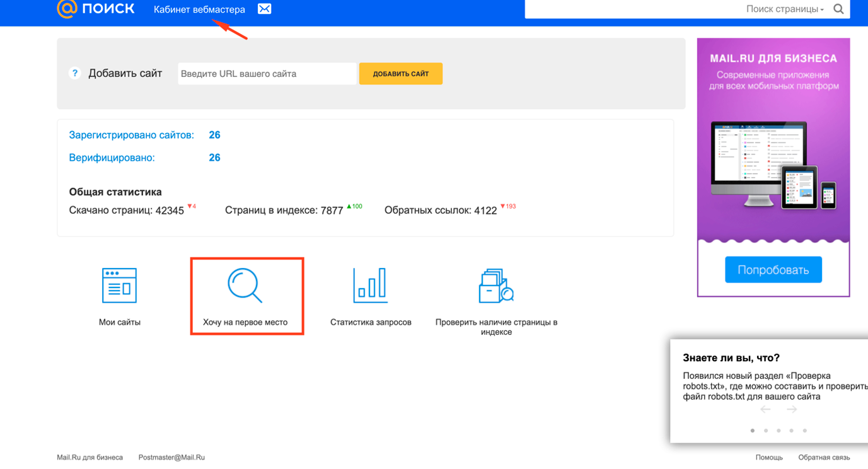The height and width of the screenshot is (469, 868).
Task: Click the Хочу на первое место label
Action: [245, 322]
